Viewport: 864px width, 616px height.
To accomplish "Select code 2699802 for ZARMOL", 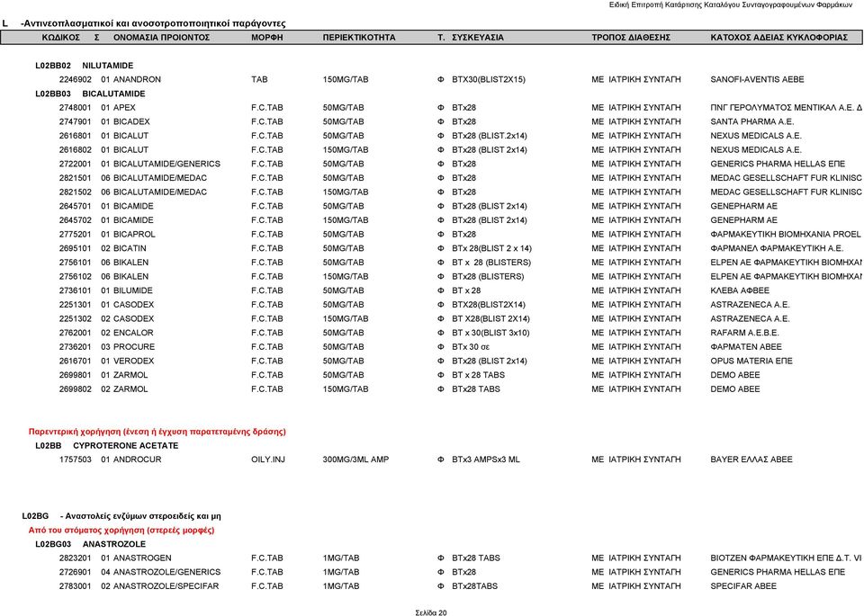I will (76, 389).
